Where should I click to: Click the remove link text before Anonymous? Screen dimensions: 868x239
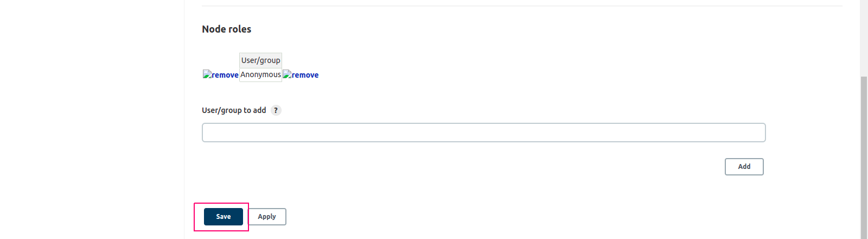click(x=225, y=75)
